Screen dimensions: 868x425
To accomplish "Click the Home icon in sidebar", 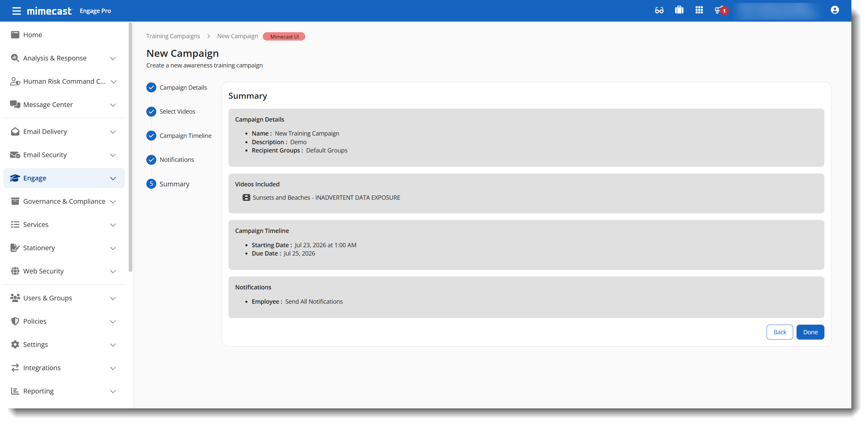I will (15, 35).
